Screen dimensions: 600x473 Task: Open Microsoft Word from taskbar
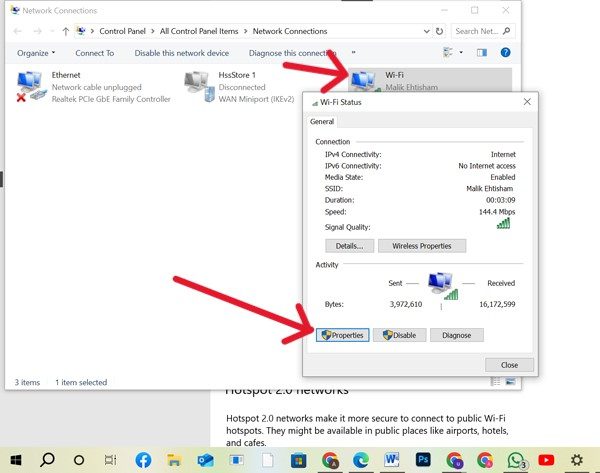pyautogui.click(x=391, y=460)
